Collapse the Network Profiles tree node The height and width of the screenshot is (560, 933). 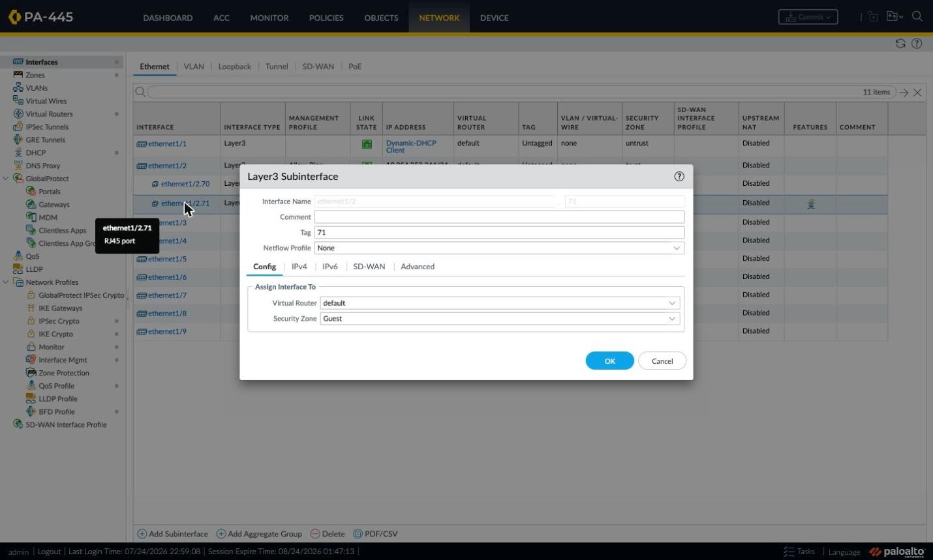6,282
